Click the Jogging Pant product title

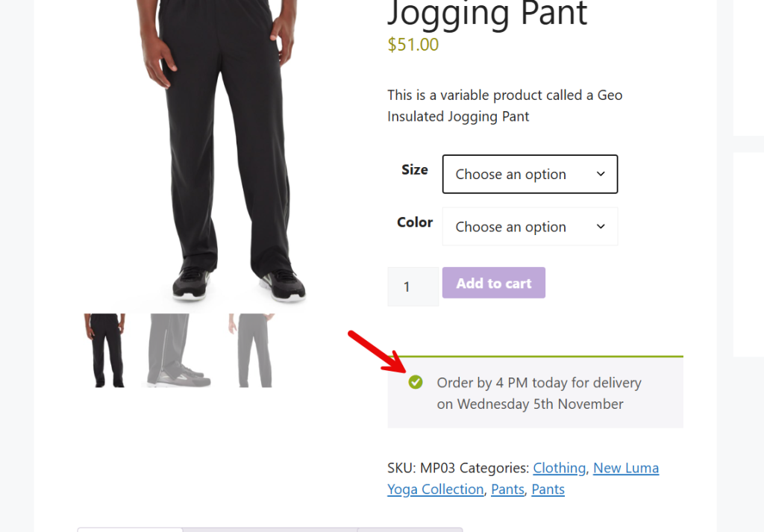click(487, 13)
